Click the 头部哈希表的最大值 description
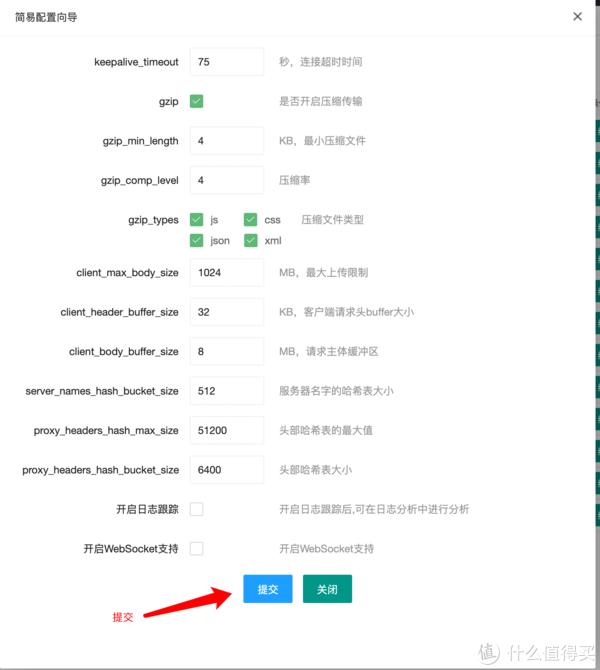The image size is (600, 670). point(326,430)
